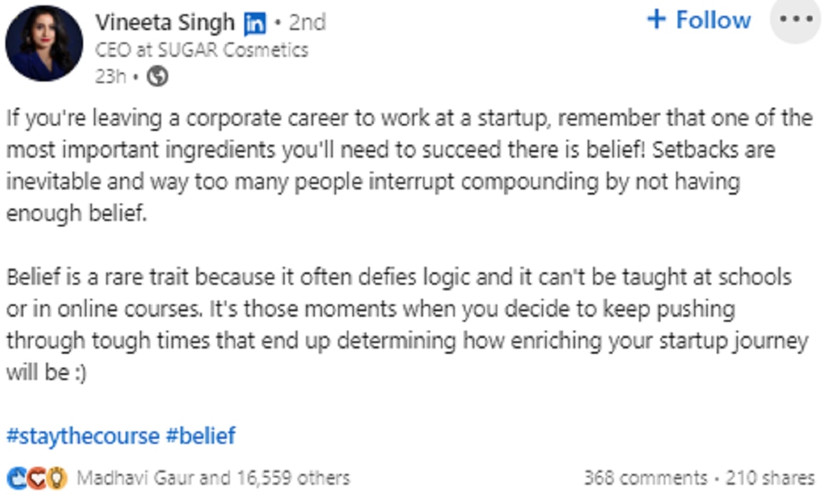Click the 23h post timestamp
Screen dimensions: 823x504
tap(110, 77)
